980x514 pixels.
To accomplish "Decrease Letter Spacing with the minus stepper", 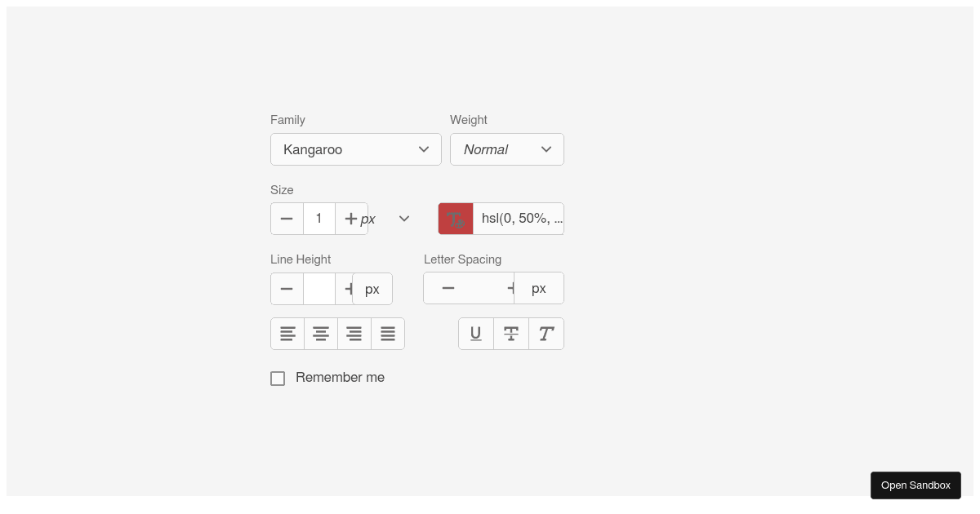I will (448, 288).
